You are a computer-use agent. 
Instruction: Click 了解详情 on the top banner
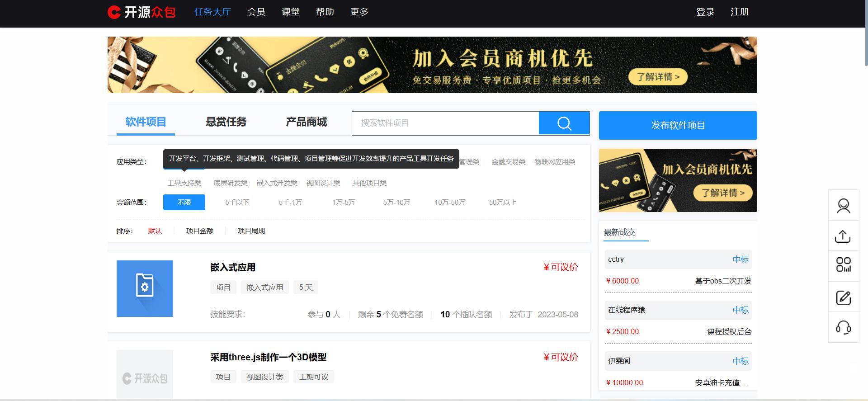pos(658,77)
